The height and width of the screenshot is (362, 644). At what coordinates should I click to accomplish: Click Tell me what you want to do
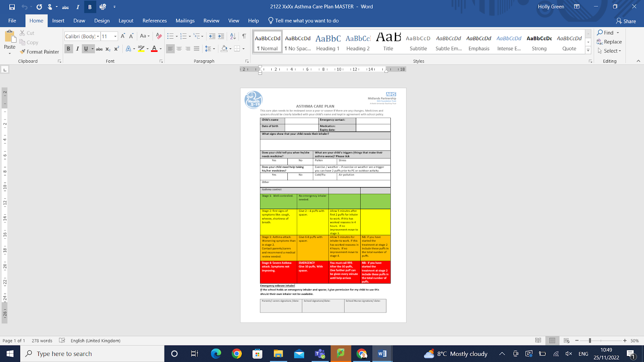(x=303, y=21)
